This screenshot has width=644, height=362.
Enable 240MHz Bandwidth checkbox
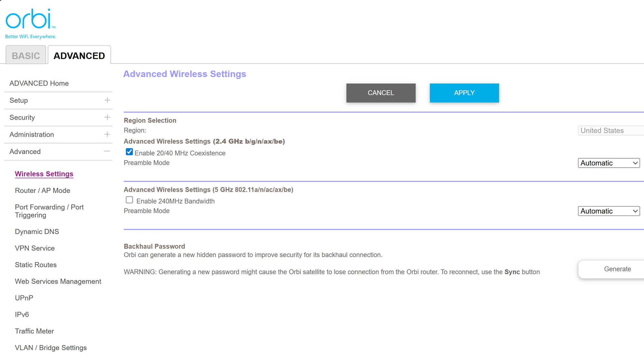click(129, 200)
